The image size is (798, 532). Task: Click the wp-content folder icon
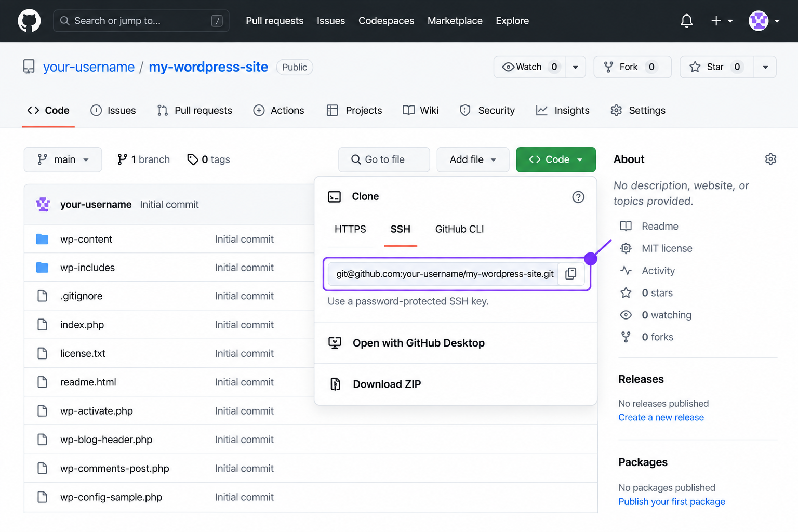pyautogui.click(x=42, y=239)
